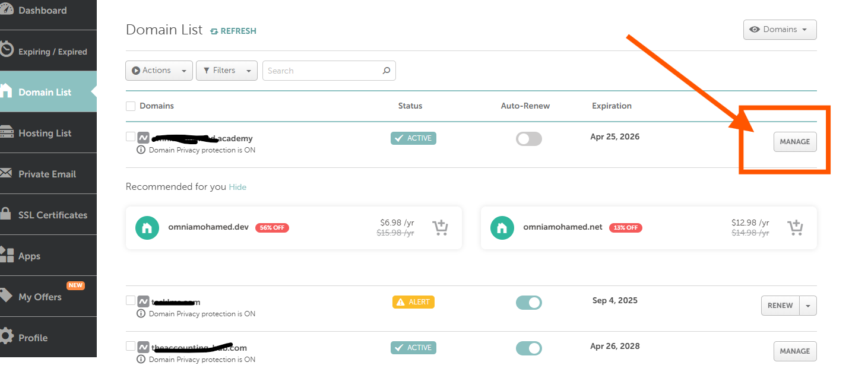Screen dimensions: 868x378
Task: Click the privacy info icon under the .academy domain
Action: click(x=141, y=150)
